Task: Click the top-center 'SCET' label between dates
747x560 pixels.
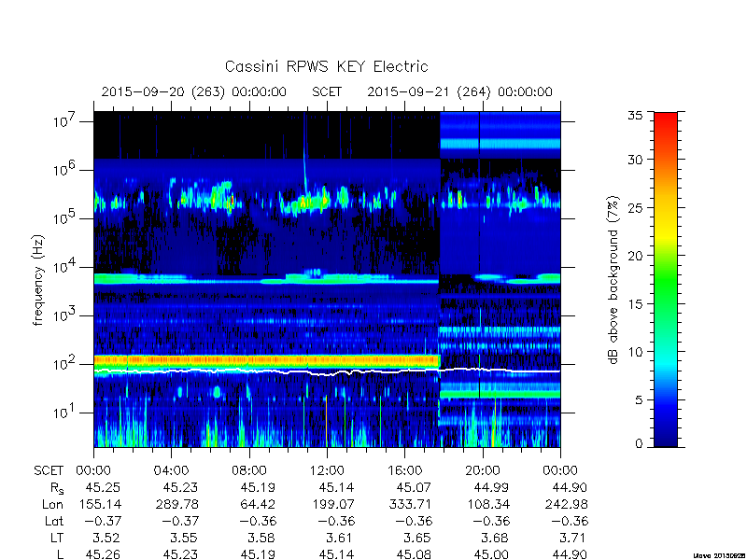Action: pyautogui.click(x=327, y=91)
